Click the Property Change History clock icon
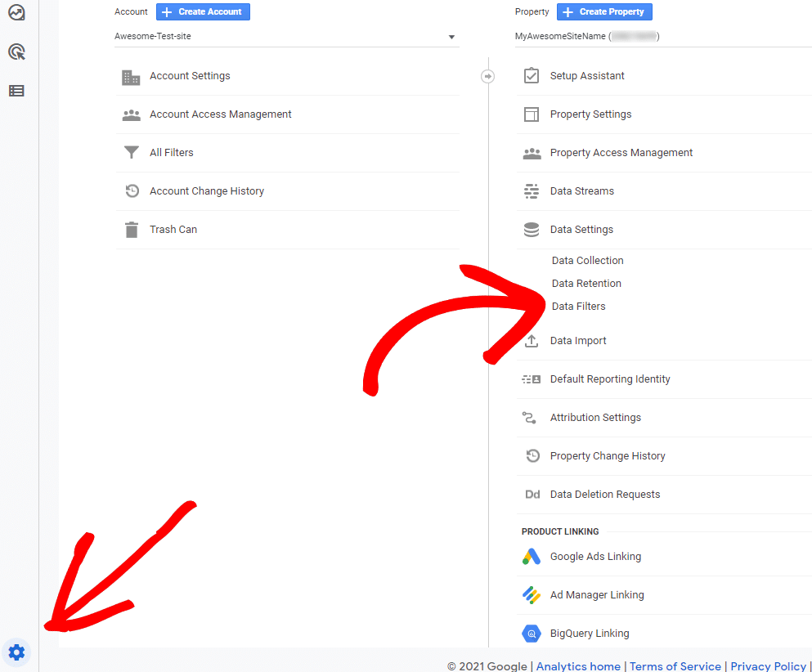 click(533, 455)
